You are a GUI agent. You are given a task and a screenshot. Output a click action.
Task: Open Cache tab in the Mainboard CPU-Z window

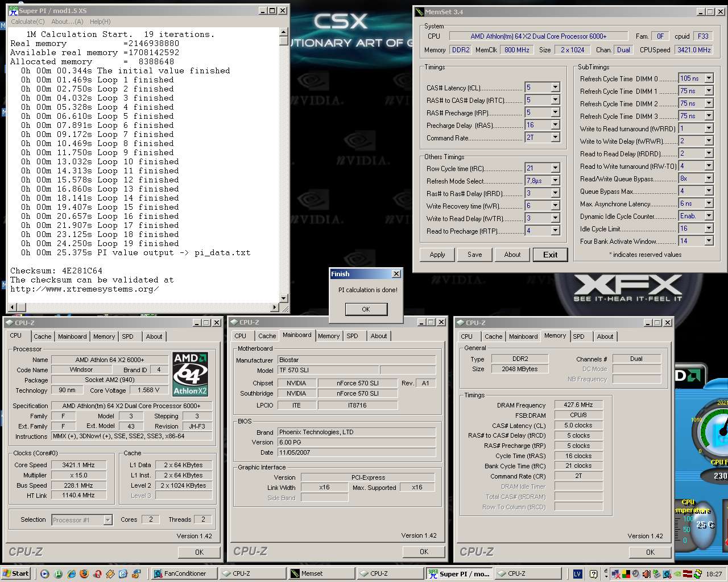click(267, 336)
